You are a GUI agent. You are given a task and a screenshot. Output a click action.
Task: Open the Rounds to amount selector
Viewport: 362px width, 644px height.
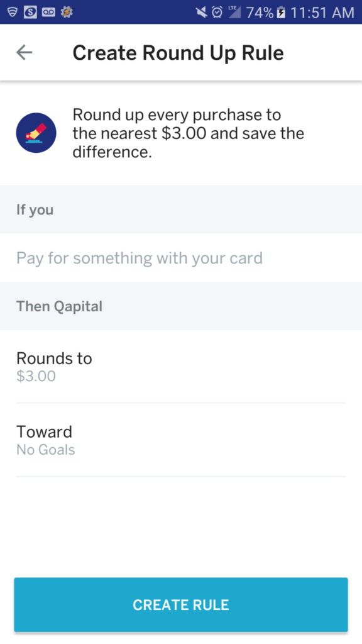[x=181, y=367]
